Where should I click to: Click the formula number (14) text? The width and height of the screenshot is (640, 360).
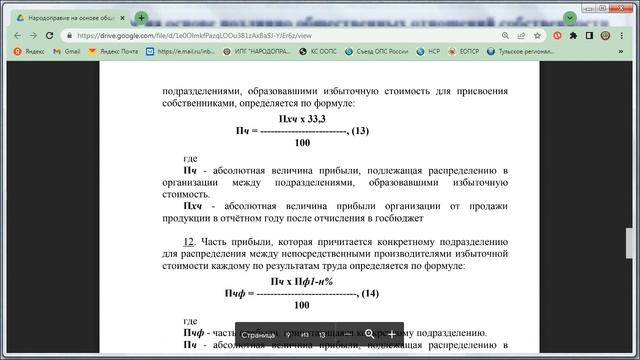[370, 293]
